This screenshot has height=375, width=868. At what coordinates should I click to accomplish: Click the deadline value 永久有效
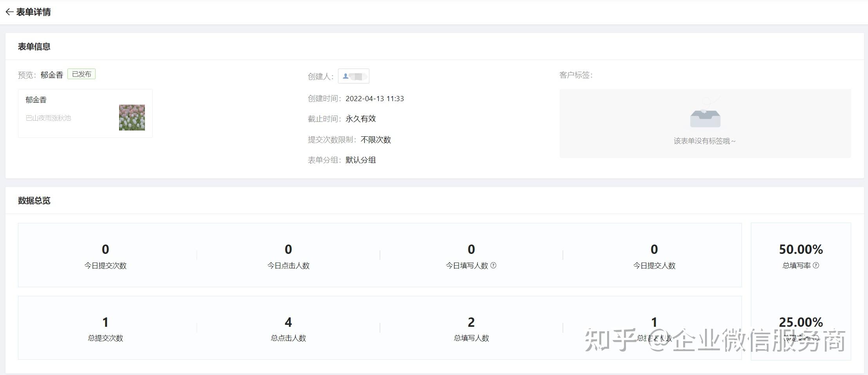pyautogui.click(x=361, y=119)
